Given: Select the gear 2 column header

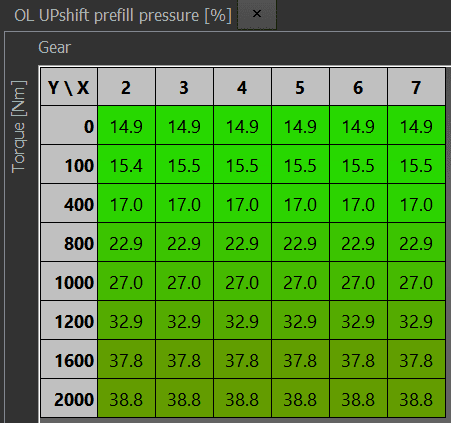Looking at the screenshot, I should coord(126,87).
